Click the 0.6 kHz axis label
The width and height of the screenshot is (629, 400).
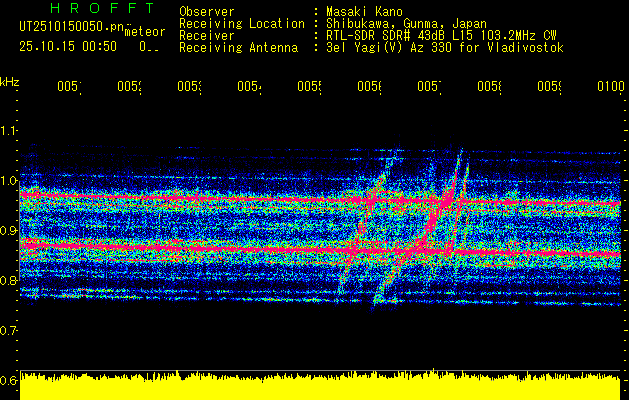coord(9,380)
